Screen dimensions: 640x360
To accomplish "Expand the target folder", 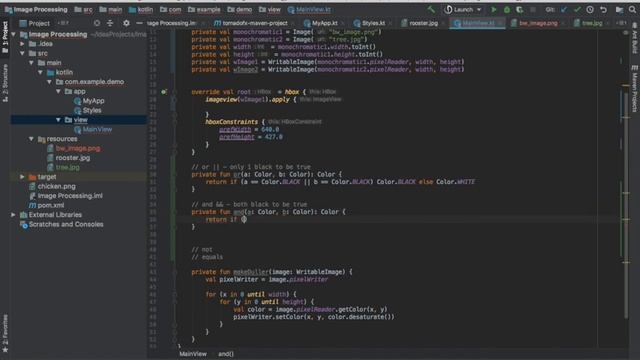I will click(22, 177).
